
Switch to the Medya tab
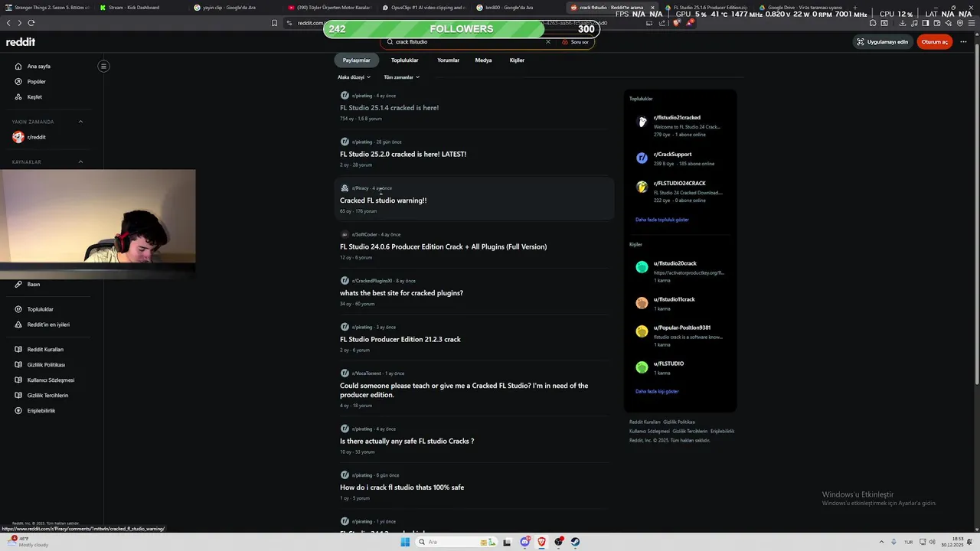483,60
